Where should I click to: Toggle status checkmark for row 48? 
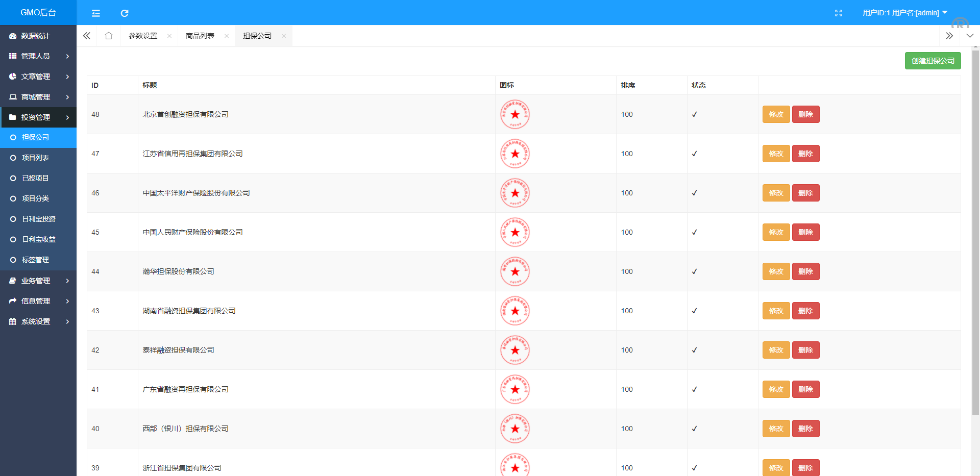(694, 114)
